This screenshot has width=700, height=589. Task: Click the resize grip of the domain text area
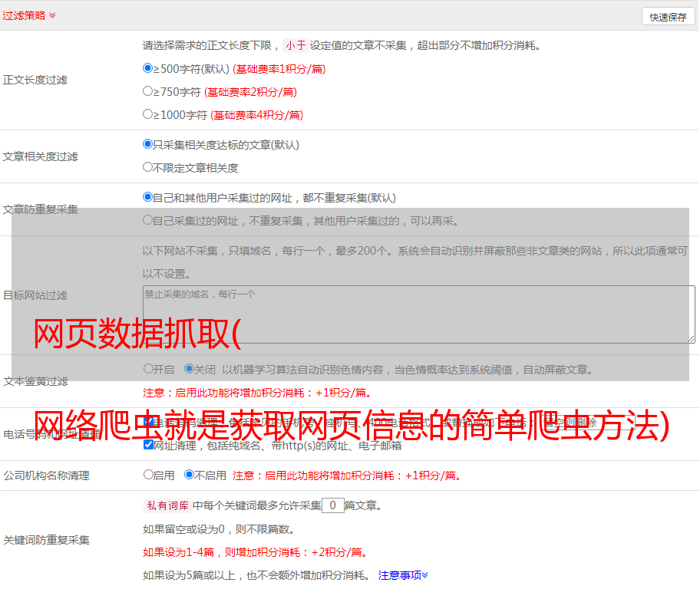click(692, 340)
